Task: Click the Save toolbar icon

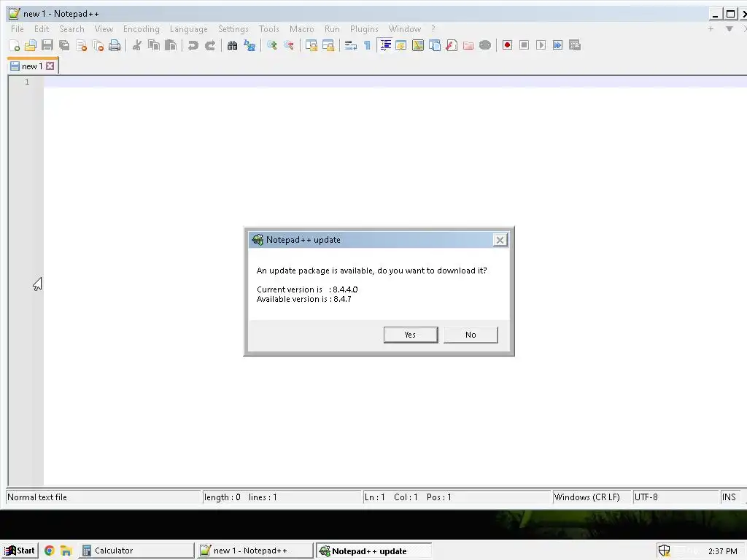Action: click(x=47, y=45)
